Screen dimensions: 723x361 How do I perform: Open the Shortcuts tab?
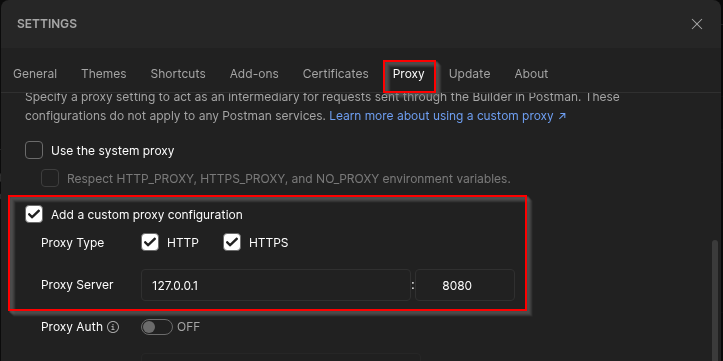click(x=178, y=74)
